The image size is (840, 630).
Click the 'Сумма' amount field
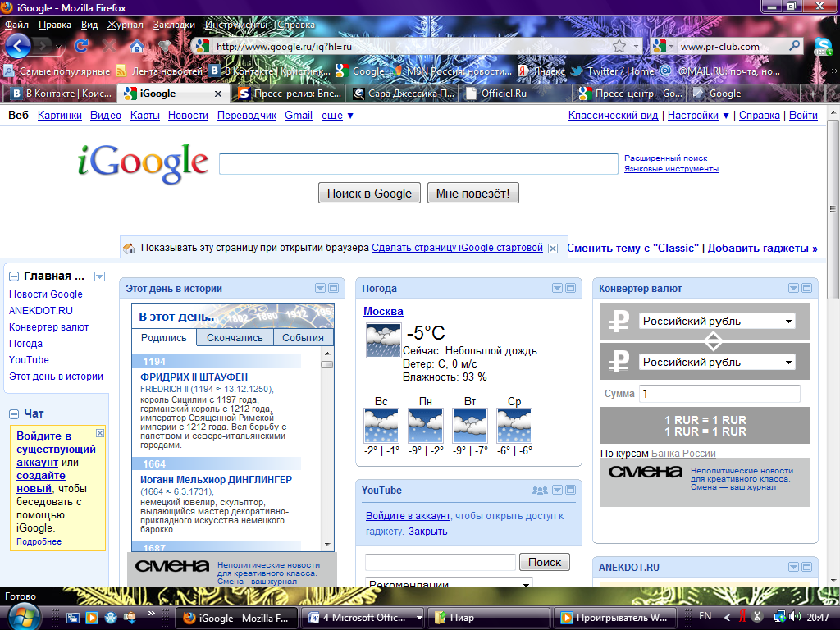(719, 394)
